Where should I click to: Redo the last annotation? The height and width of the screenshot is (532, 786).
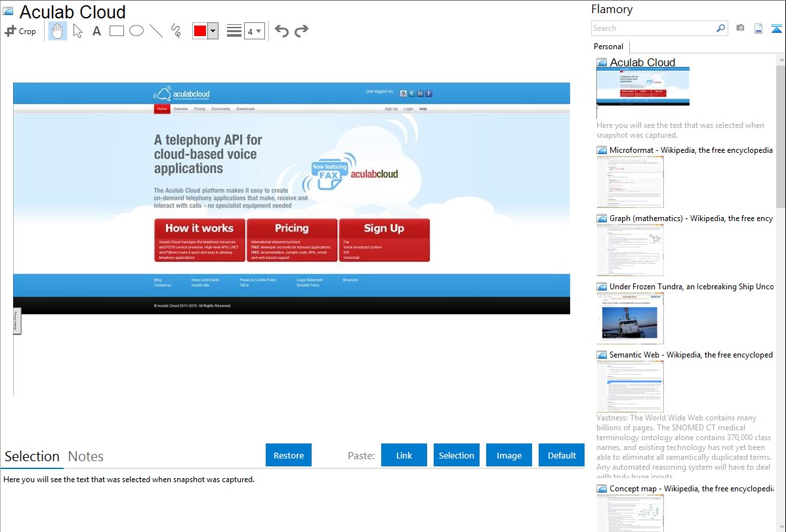click(x=301, y=31)
